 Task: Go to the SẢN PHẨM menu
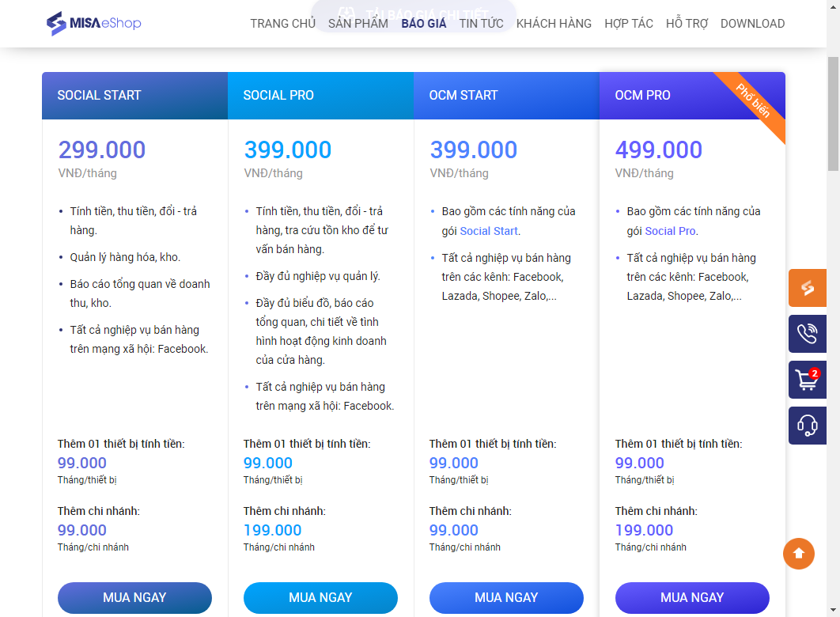pos(358,24)
